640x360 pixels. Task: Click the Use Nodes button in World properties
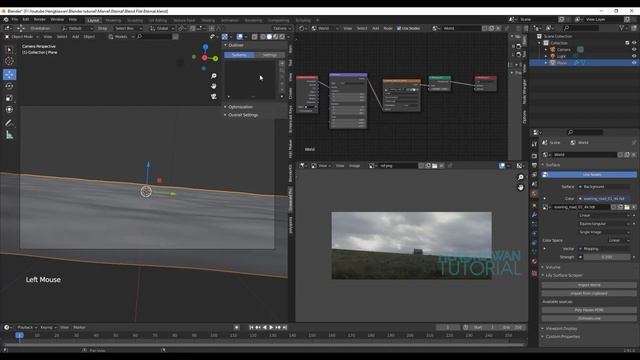click(589, 175)
